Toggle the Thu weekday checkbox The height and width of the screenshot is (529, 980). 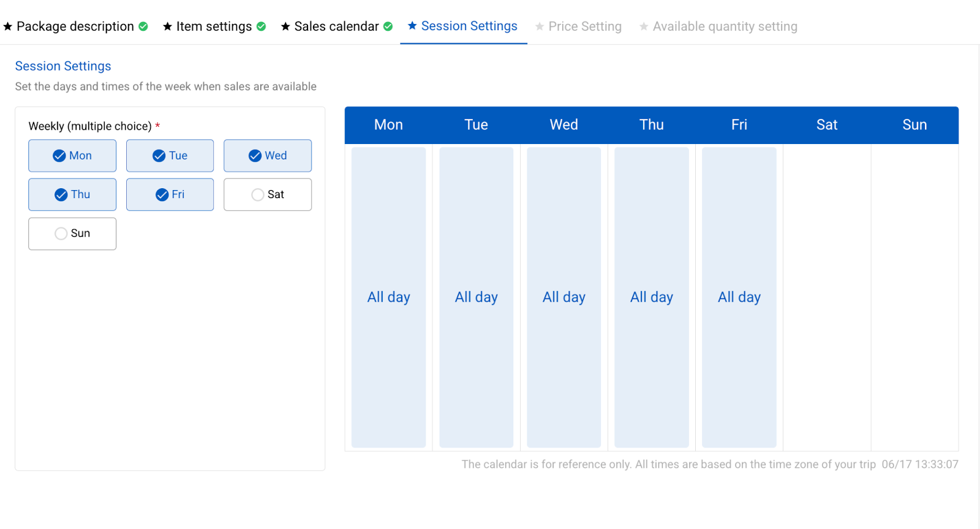[x=72, y=194]
